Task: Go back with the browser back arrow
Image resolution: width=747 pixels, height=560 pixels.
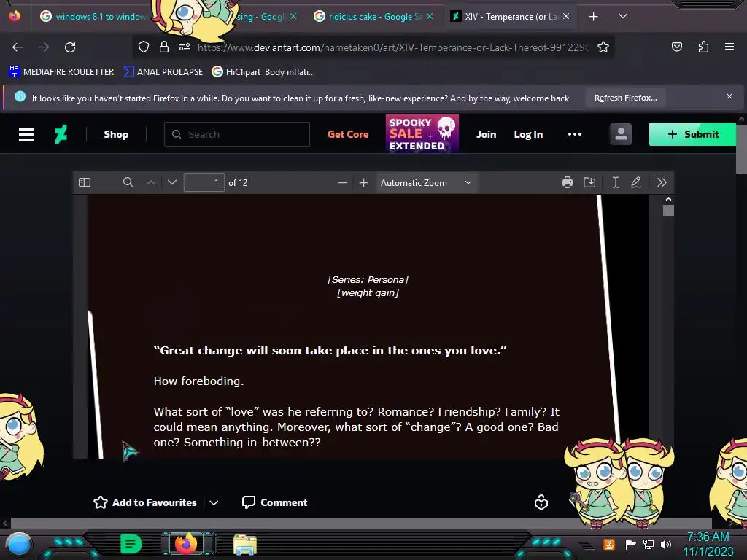Action: [x=18, y=47]
